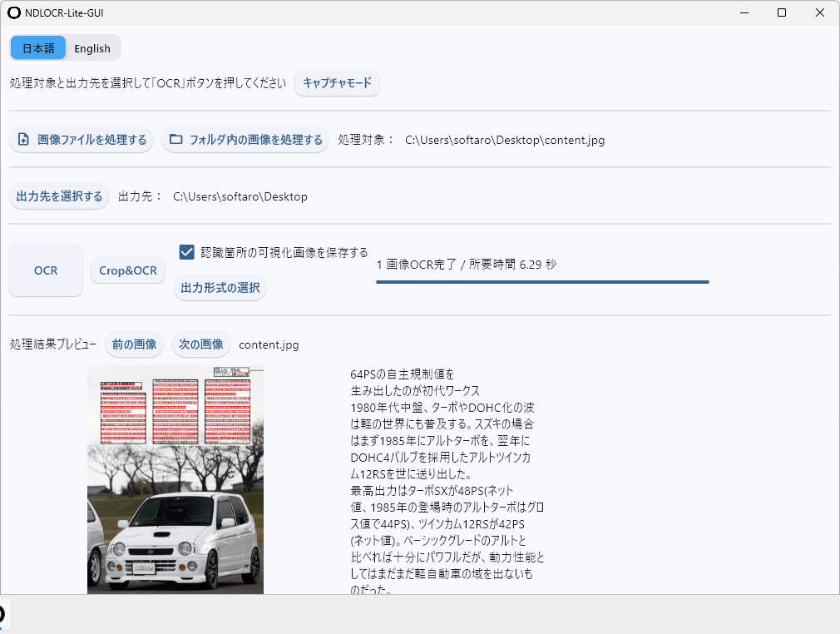840x634 pixels.
Task: Click the OCR progress bar
Action: 542,282
